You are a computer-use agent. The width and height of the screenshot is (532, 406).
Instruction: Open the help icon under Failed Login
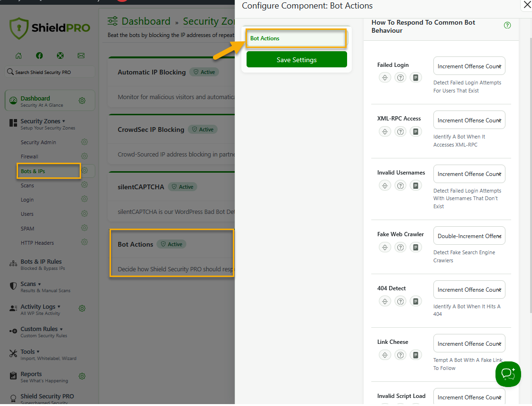pyautogui.click(x=400, y=78)
